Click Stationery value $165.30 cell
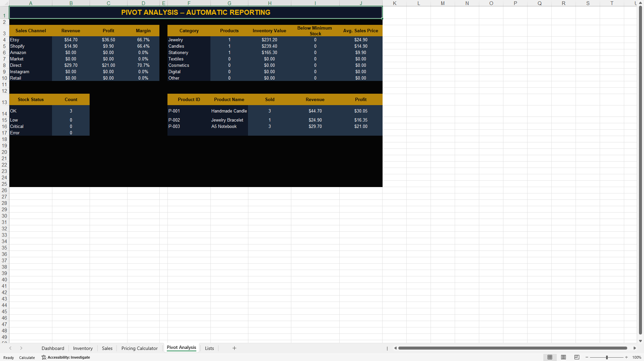Viewport: 644px width, 361px height. pyautogui.click(x=269, y=52)
